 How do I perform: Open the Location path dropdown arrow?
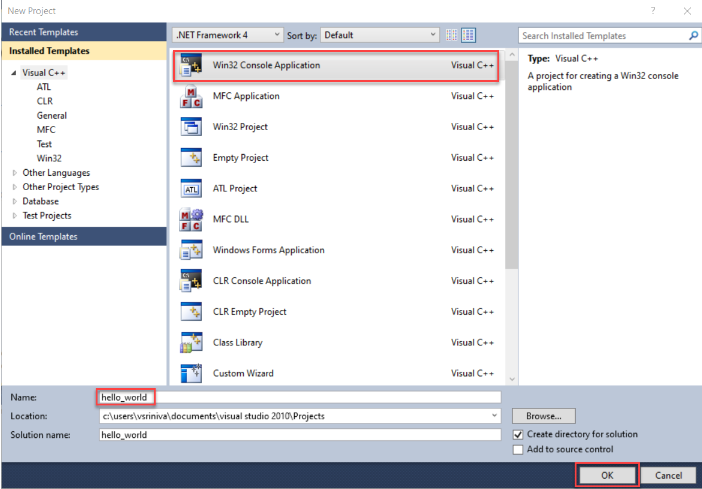pyautogui.click(x=494, y=416)
